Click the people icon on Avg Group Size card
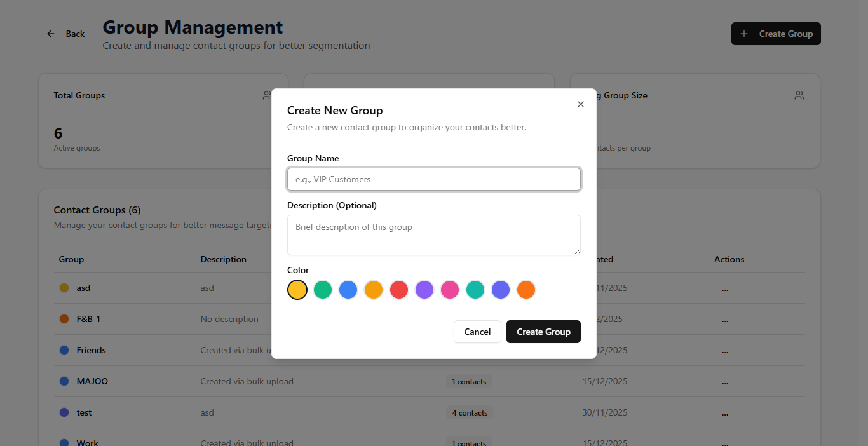The height and width of the screenshot is (446, 868). [x=799, y=95]
